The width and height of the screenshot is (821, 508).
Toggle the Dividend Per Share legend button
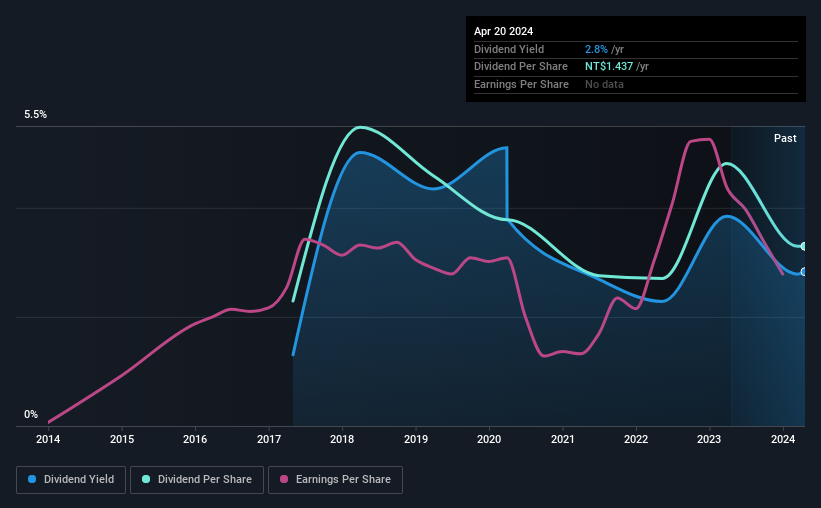[x=197, y=480]
